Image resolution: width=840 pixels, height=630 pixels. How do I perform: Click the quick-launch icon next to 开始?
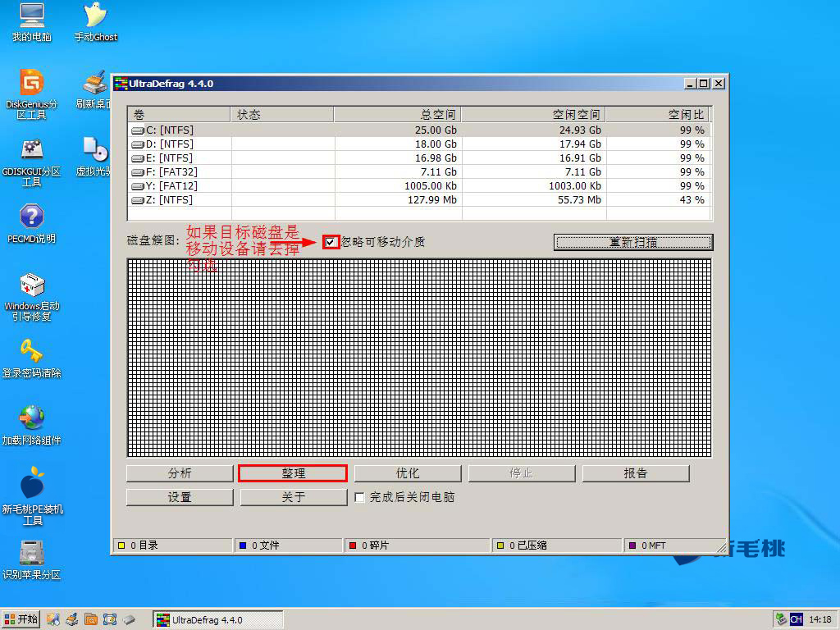click(52, 620)
